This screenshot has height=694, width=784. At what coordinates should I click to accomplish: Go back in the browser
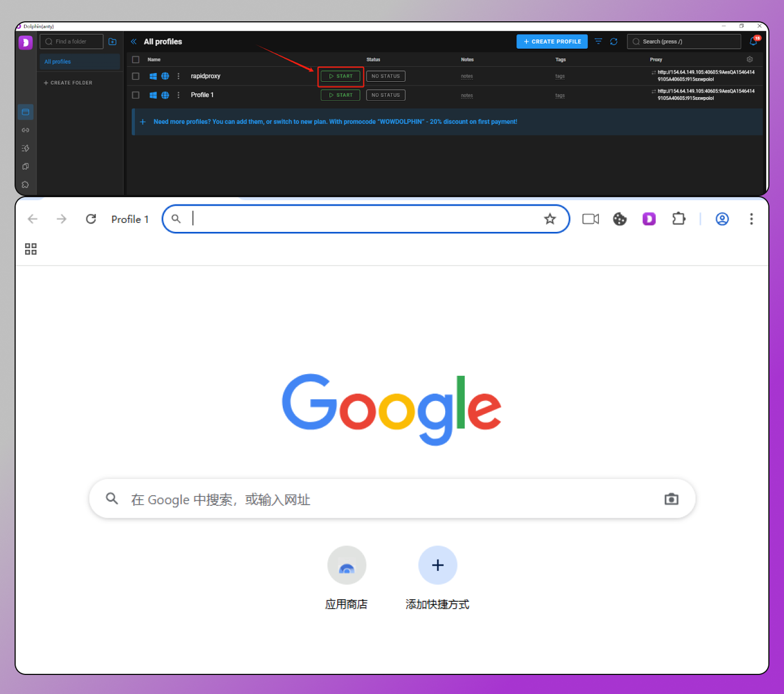[x=32, y=219]
